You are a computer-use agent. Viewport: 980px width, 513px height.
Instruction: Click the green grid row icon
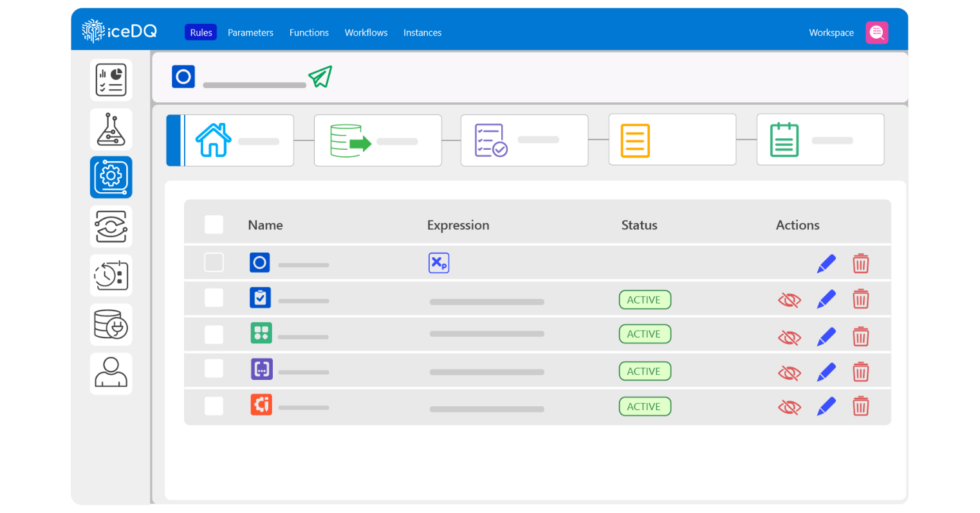261,333
